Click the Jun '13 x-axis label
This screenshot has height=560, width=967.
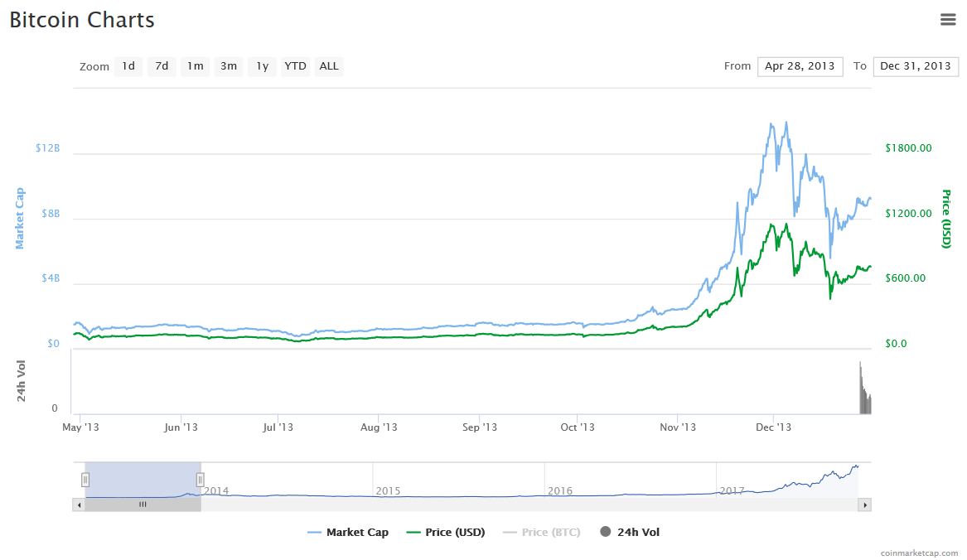click(x=181, y=427)
